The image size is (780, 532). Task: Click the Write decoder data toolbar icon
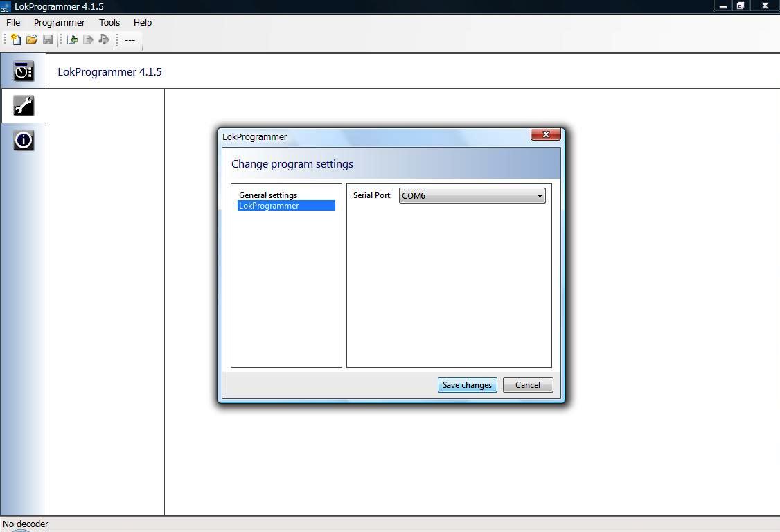[x=88, y=39]
